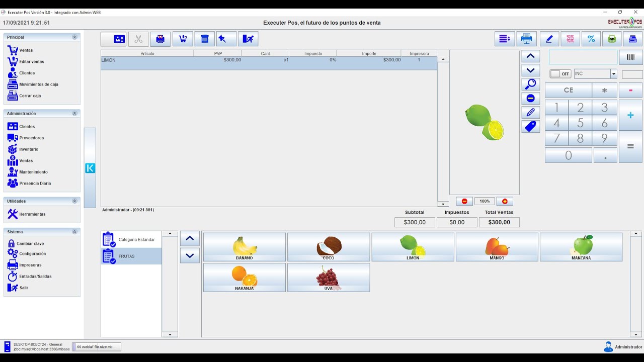This screenshot has height=362, width=644.
Task: Open Impresoras settings
Action: coord(24,265)
